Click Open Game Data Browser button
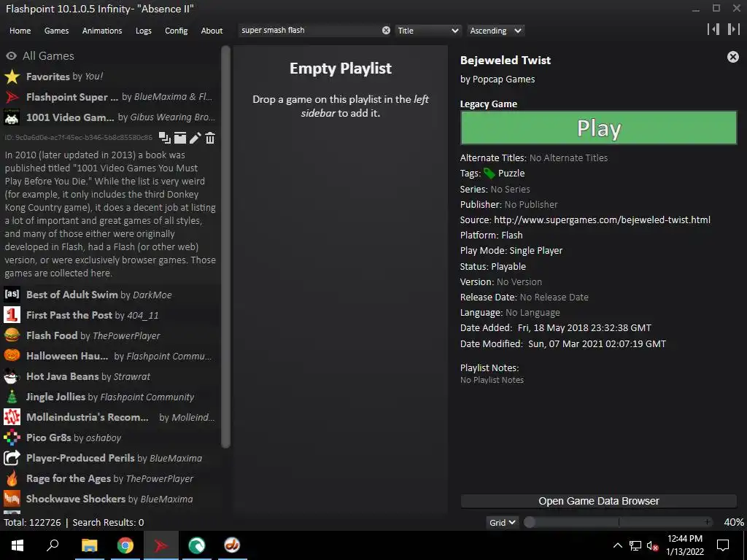747x560 pixels. pos(599,501)
